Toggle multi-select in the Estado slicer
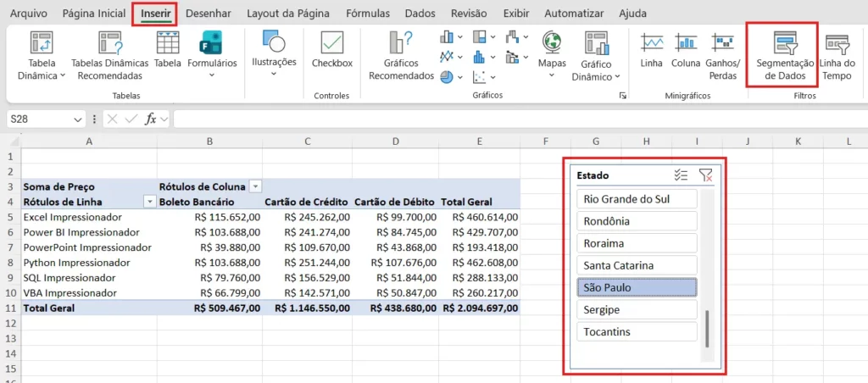Viewport: 868px width, 383px height. tap(681, 175)
